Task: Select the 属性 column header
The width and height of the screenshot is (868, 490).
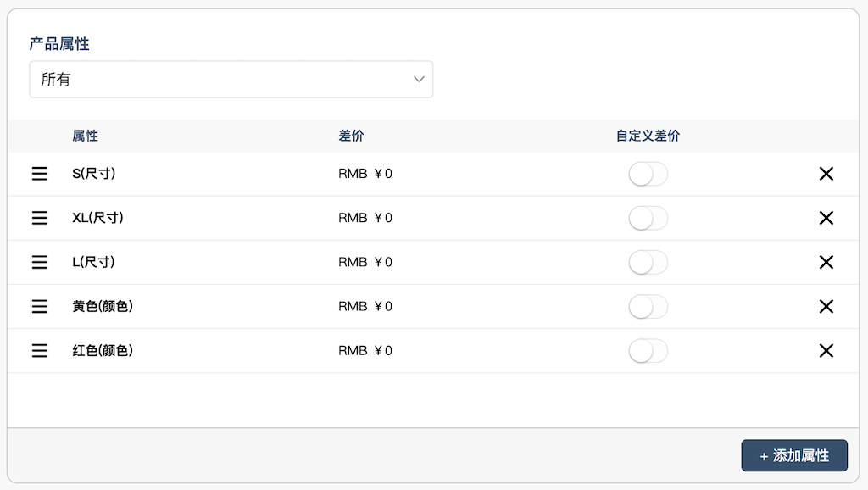Action: pos(85,136)
